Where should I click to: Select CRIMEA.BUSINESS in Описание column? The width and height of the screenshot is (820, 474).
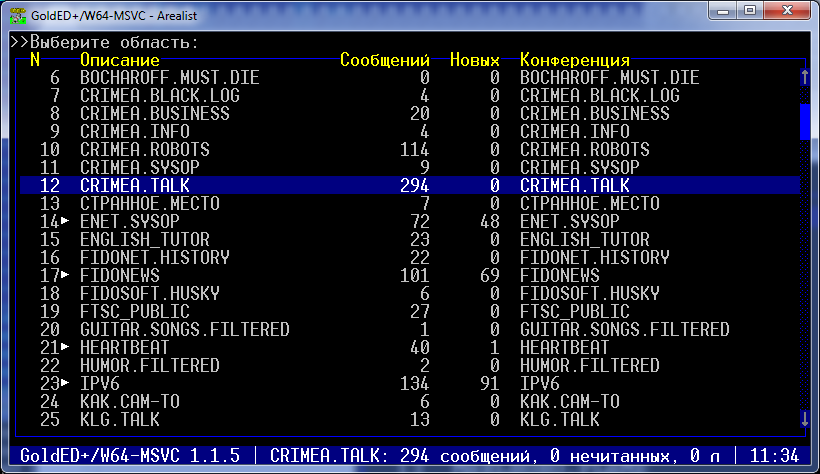(155, 113)
